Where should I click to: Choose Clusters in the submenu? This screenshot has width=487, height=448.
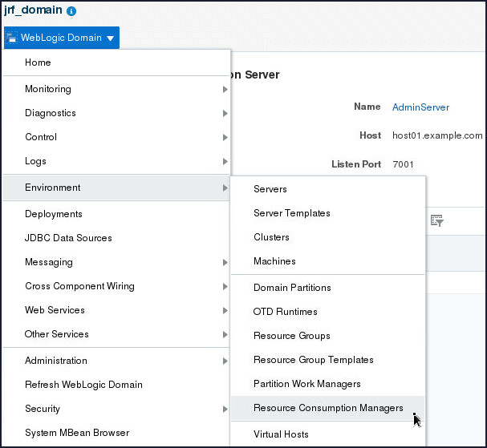pyautogui.click(x=271, y=237)
